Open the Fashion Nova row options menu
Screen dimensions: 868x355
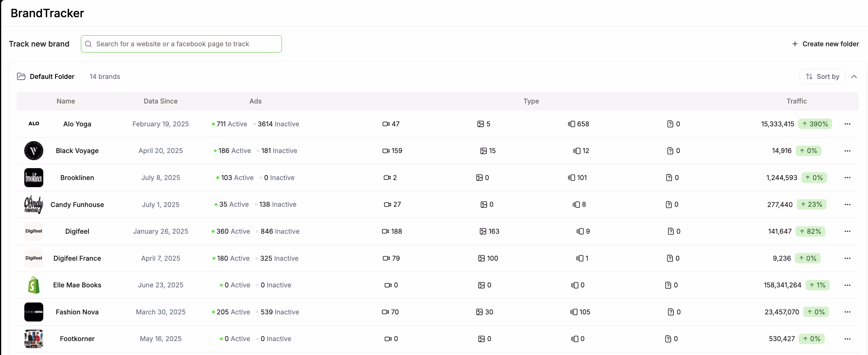[x=848, y=312]
